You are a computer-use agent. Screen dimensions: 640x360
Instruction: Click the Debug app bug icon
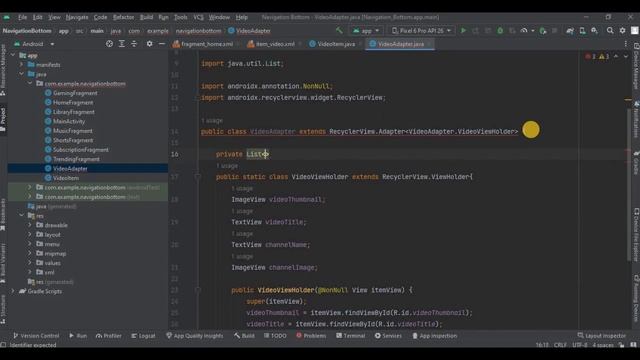coord(500,31)
